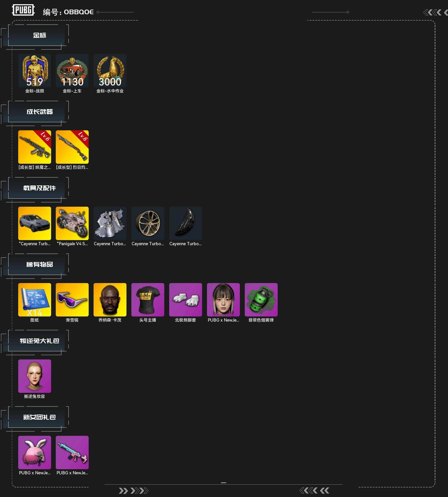
Task: Open the 稀有物品 section header
Action: [x=39, y=264]
